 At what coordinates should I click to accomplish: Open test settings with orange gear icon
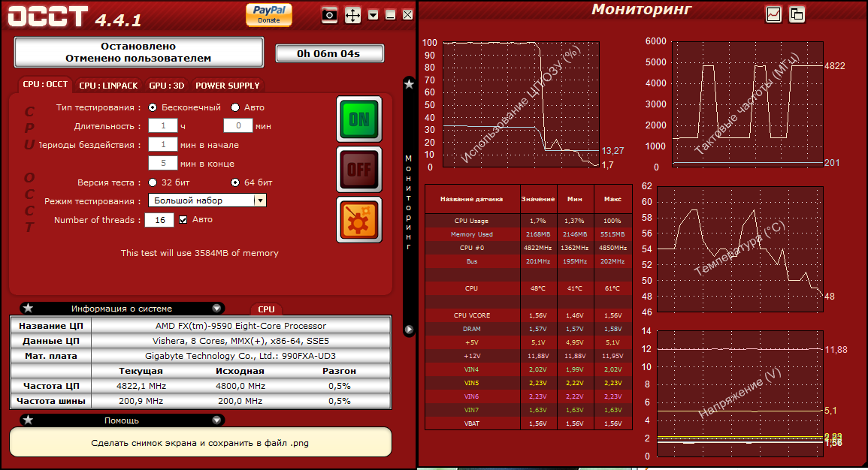coord(358,219)
